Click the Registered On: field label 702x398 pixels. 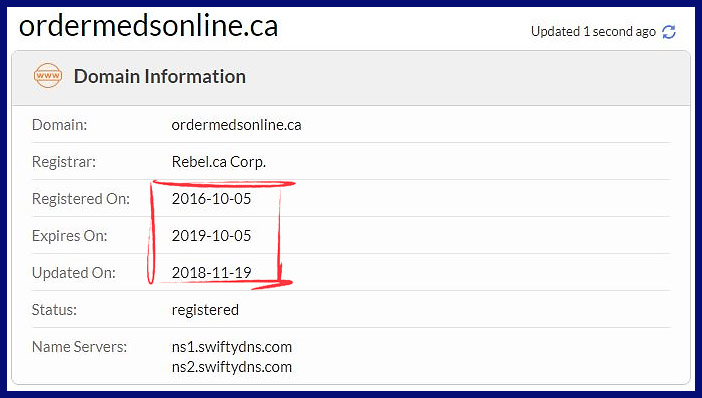coord(81,199)
